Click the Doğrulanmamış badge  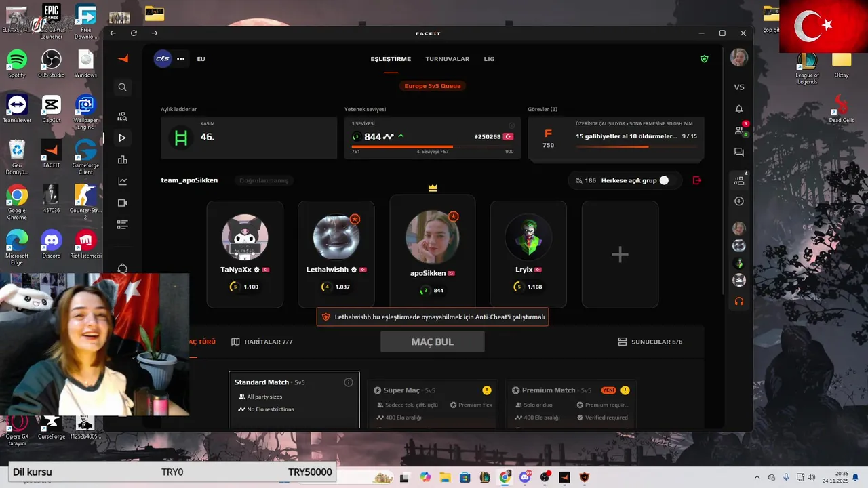tap(264, 180)
